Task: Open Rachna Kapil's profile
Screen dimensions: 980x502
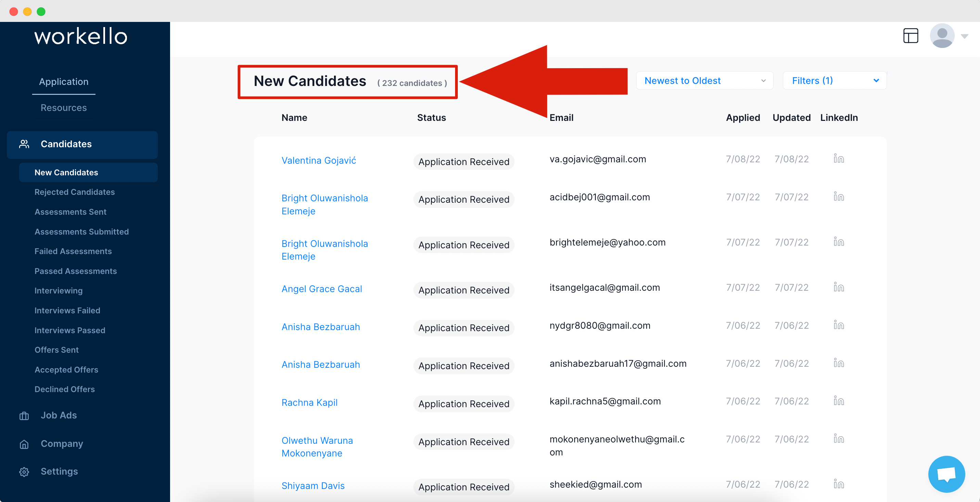Action: [x=309, y=402]
